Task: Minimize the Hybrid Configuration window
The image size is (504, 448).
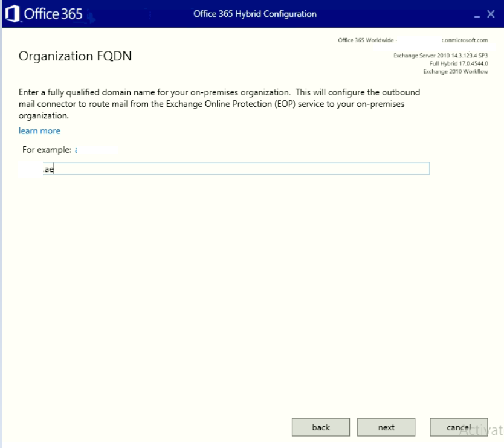Action: click(477, 15)
